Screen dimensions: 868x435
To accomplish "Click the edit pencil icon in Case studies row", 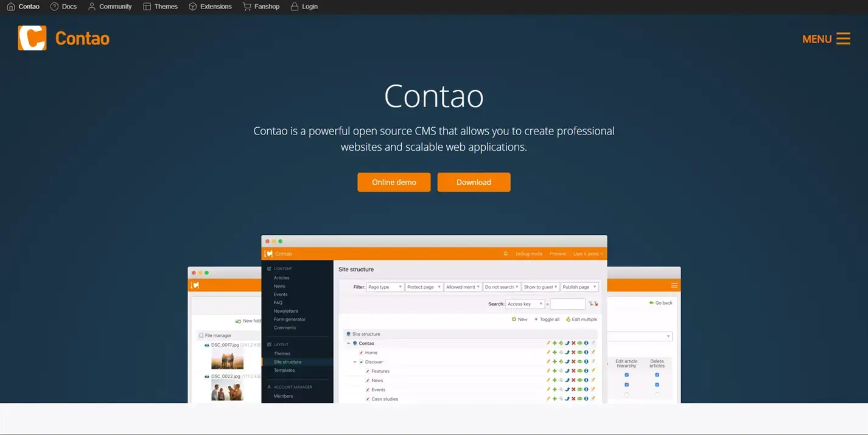I will (x=548, y=399).
